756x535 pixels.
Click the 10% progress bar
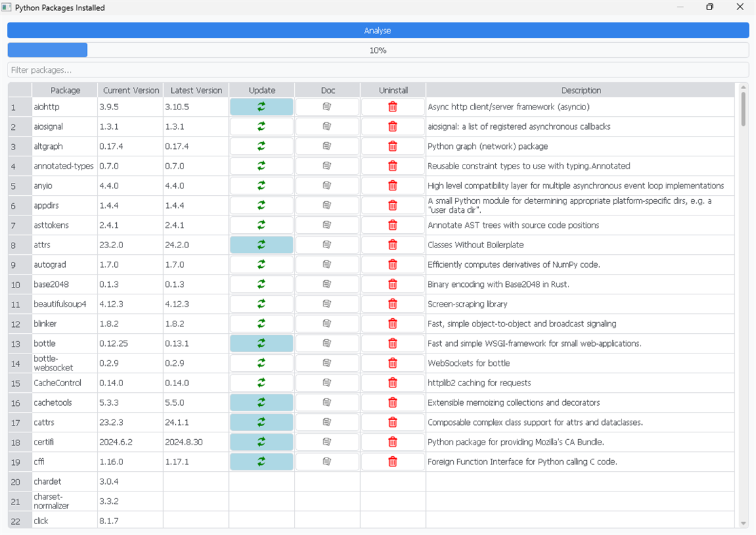[x=378, y=50]
